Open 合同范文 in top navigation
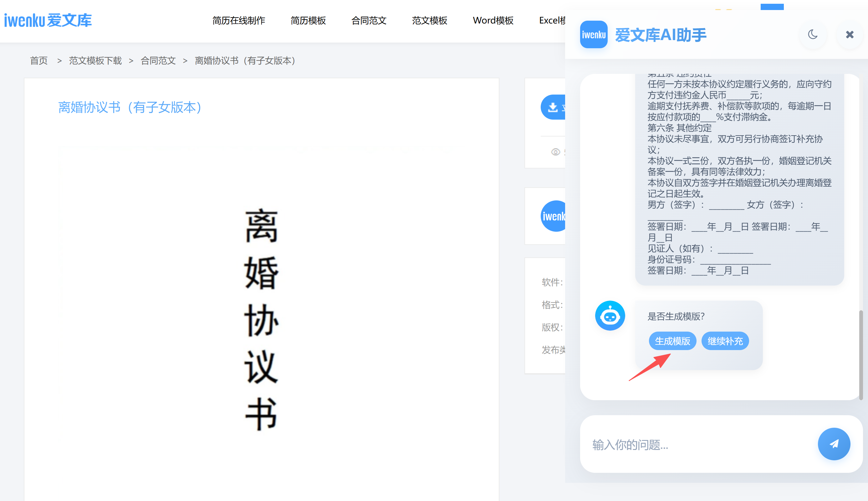Screen dimensions: 868x501 (x=369, y=21)
